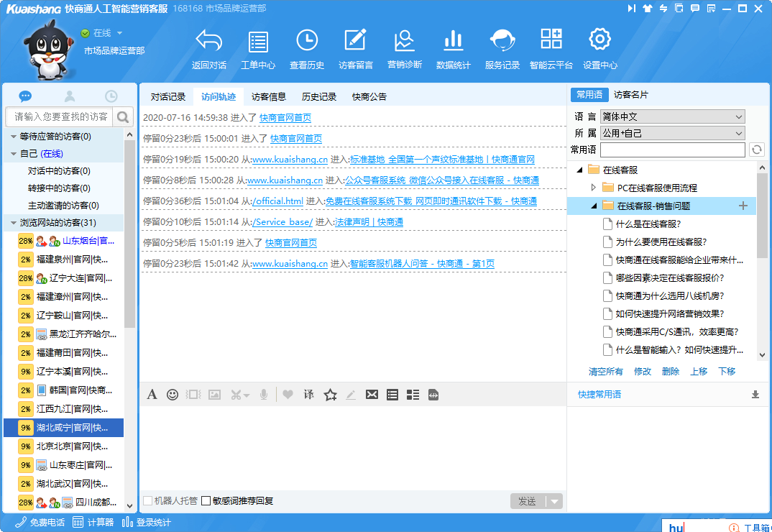The width and height of the screenshot is (772, 532).
Task: Tick the 机器人托管 checkbox
Action: (x=147, y=501)
